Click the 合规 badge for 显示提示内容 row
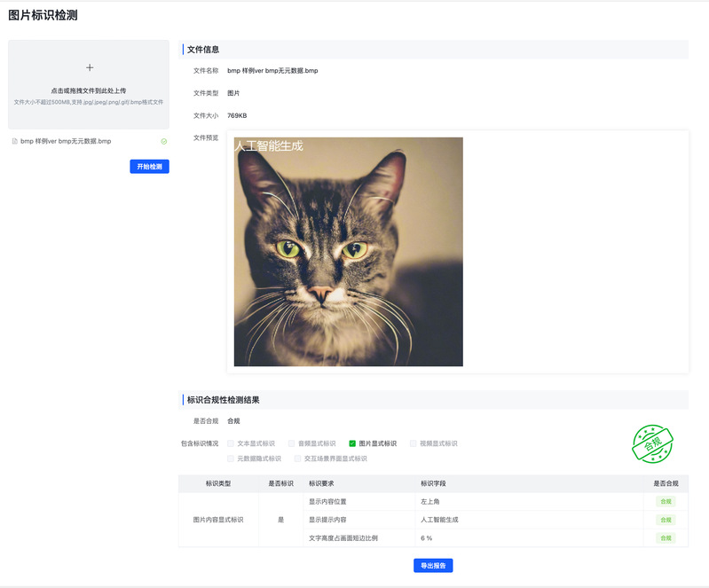 point(665,520)
